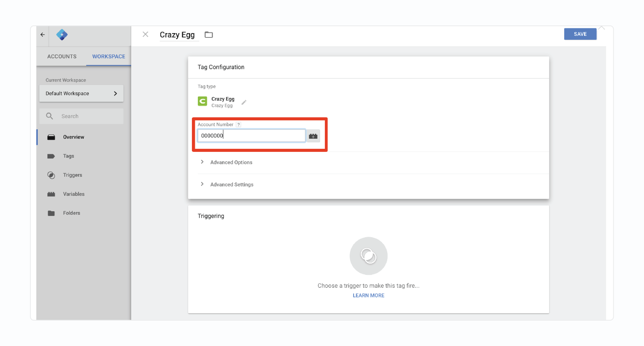644x346 pixels.
Task: Click the back arrow icon
Action: coord(43,35)
